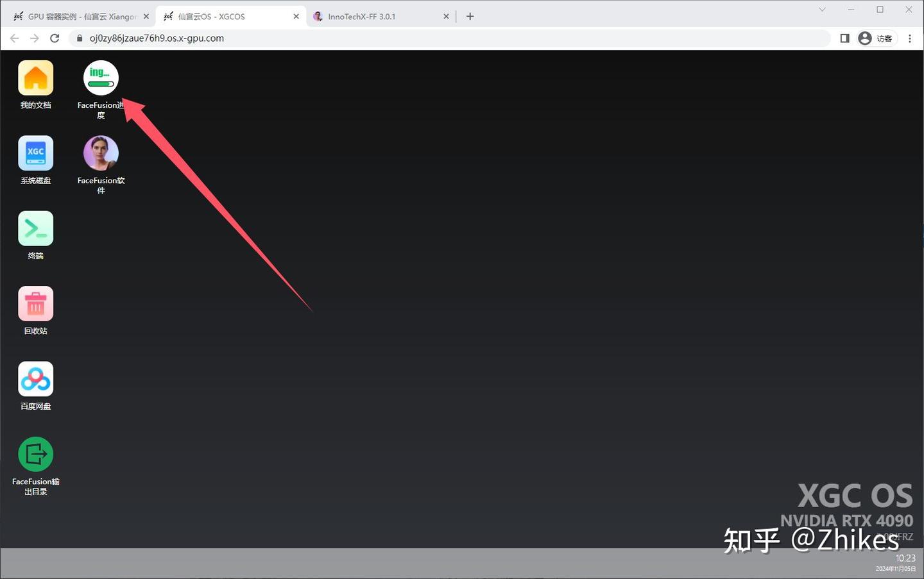Open the 终端 terminal icon

pyautogui.click(x=36, y=228)
